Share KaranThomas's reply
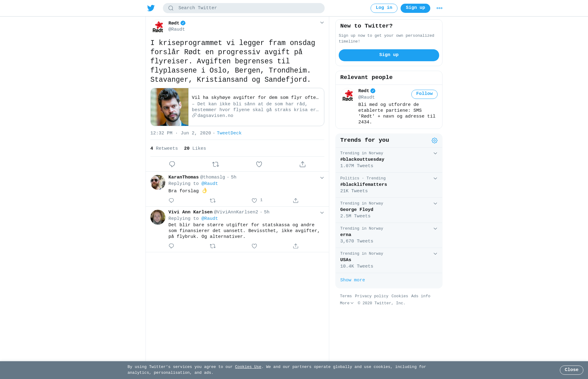588x379 pixels. click(x=296, y=201)
